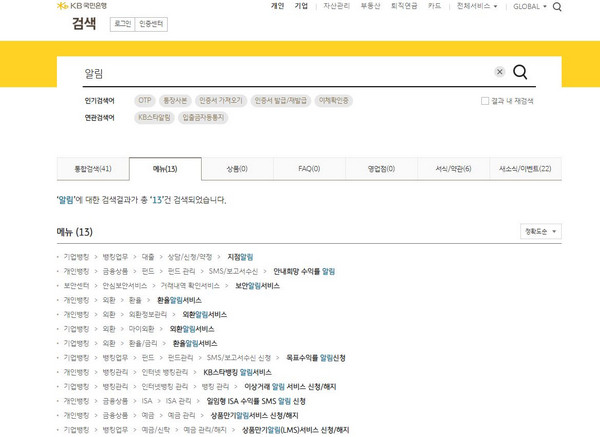This screenshot has height=437, width=600.
Task: Open 환율알림서비스 link under 환율/금리
Action: (195, 343)
